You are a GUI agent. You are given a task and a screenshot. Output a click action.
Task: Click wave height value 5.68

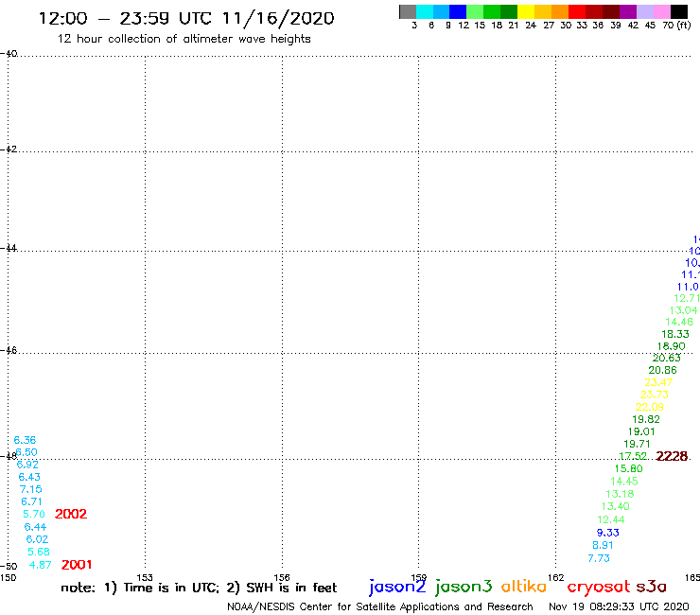click(x=39, y=552)
